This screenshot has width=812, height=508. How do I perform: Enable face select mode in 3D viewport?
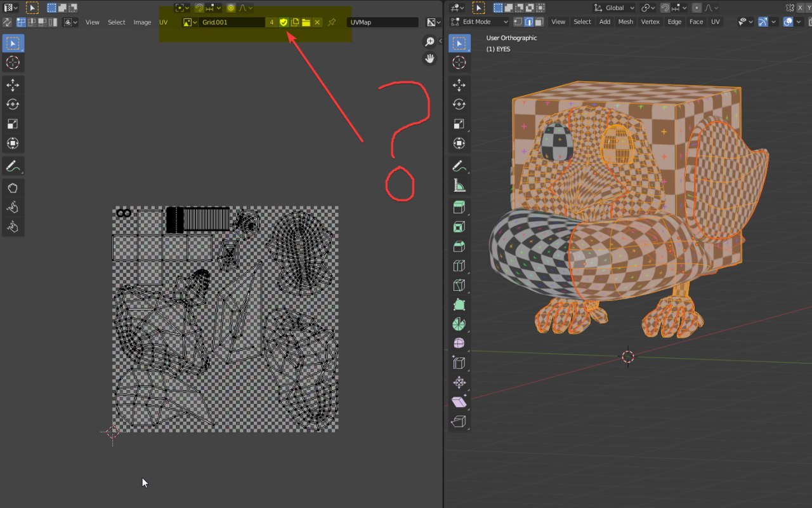[539, 22]
